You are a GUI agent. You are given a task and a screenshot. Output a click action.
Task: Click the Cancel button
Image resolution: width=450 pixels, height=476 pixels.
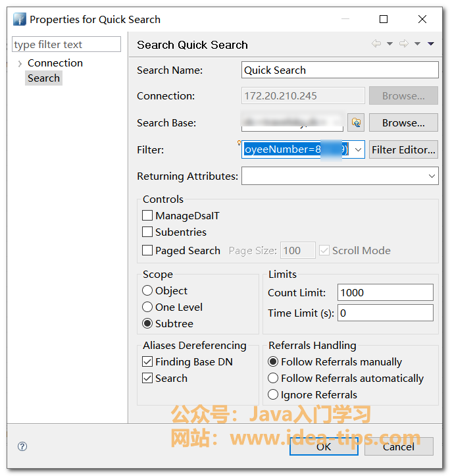tap(399, 446)
